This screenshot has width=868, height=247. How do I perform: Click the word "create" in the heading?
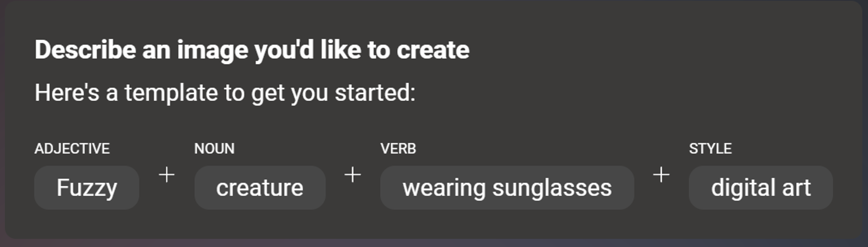(433, 50)
